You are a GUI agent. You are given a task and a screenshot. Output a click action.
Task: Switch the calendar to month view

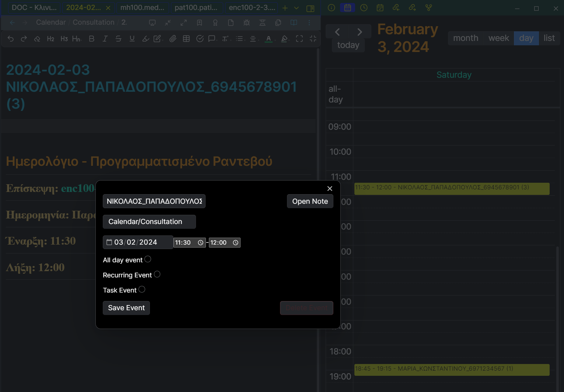pos(466,38)
